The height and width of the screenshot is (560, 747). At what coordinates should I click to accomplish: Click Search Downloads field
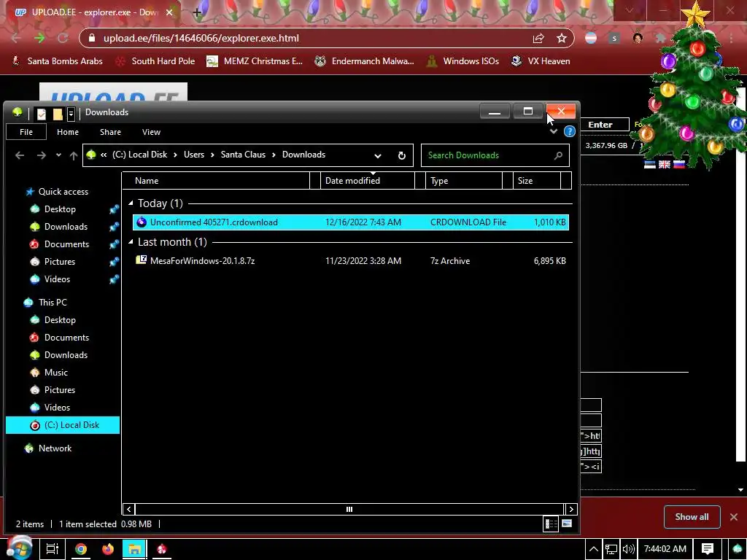pos(495,155)
